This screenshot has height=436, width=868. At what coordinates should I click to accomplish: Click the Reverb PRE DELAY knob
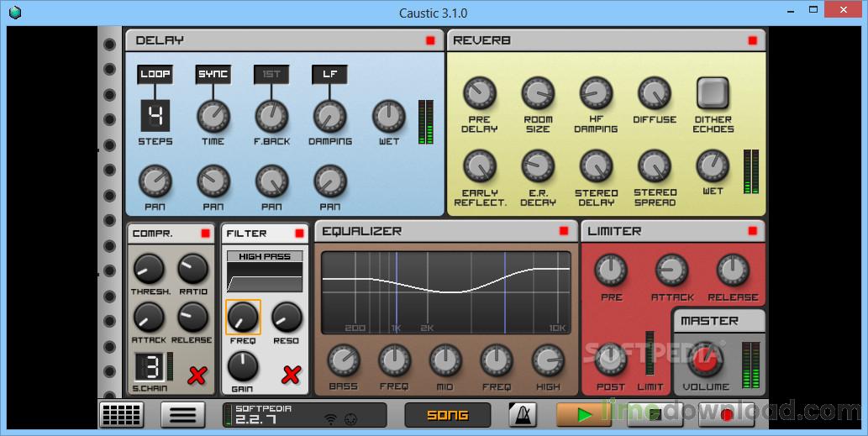[480, 93]
